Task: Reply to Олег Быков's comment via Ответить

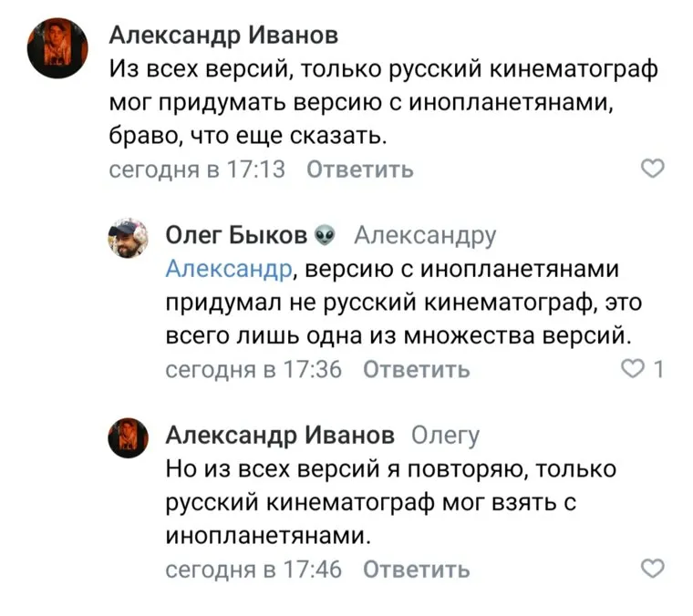Action: click(417, 369)
